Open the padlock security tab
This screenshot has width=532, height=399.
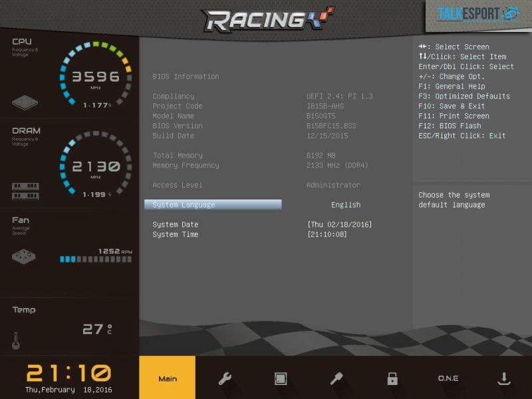[392, 378]
